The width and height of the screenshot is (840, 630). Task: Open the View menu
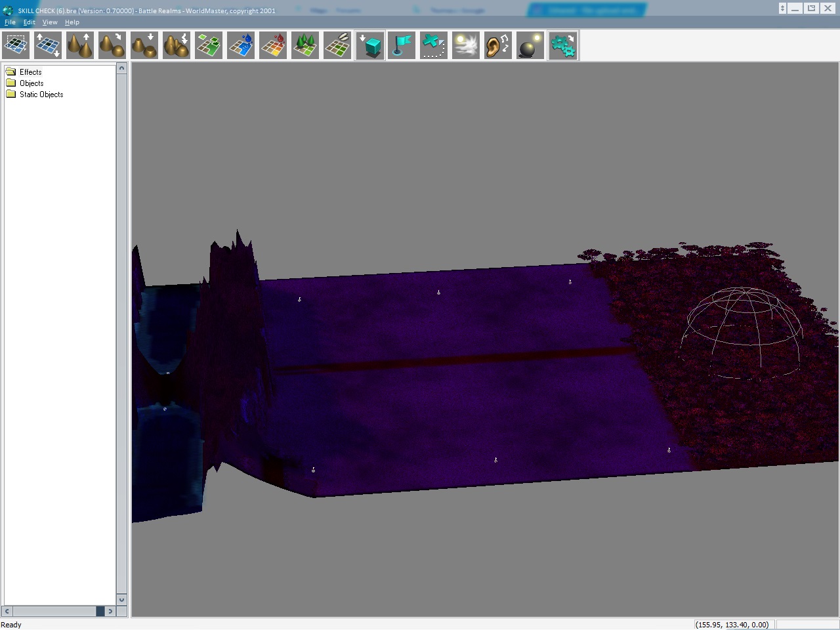coord(50,22)
